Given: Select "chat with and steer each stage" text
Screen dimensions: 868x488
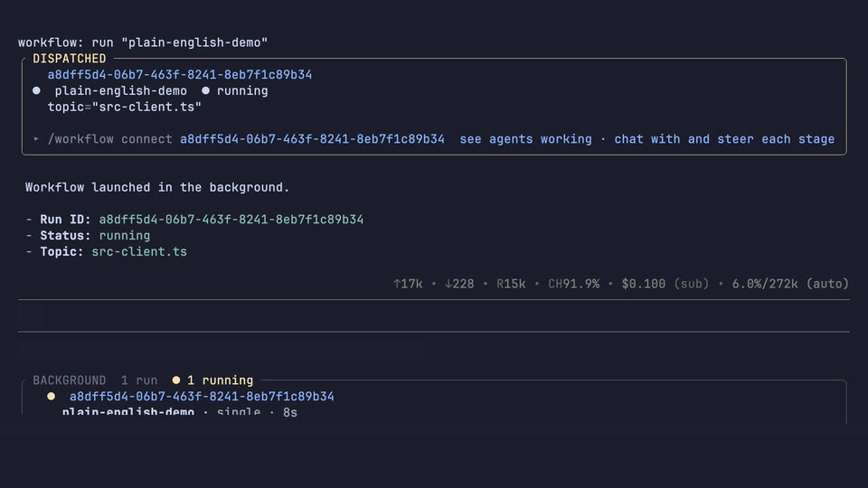Looking at the screenshot, I should point(724,139).
